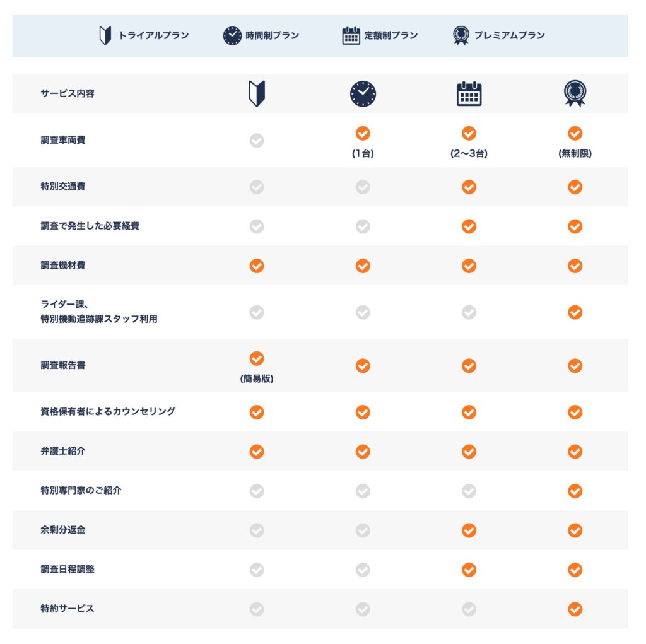
Task: Select the トライアルプラン tab
Action: point(153,36)
